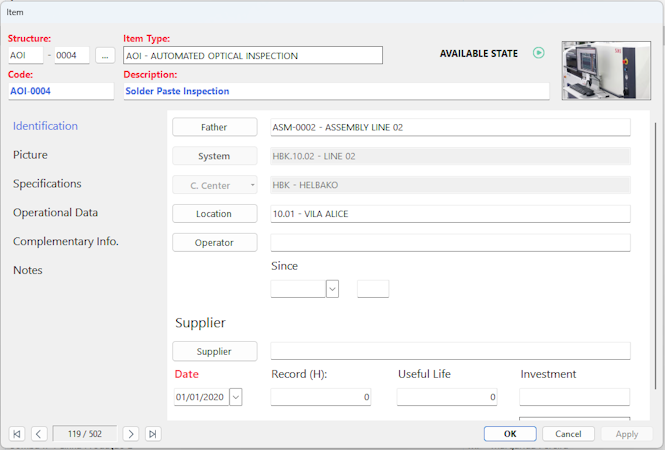Viewport: 665px width, 450px height.
Task: Go to the next record
Action: [131, 434]
